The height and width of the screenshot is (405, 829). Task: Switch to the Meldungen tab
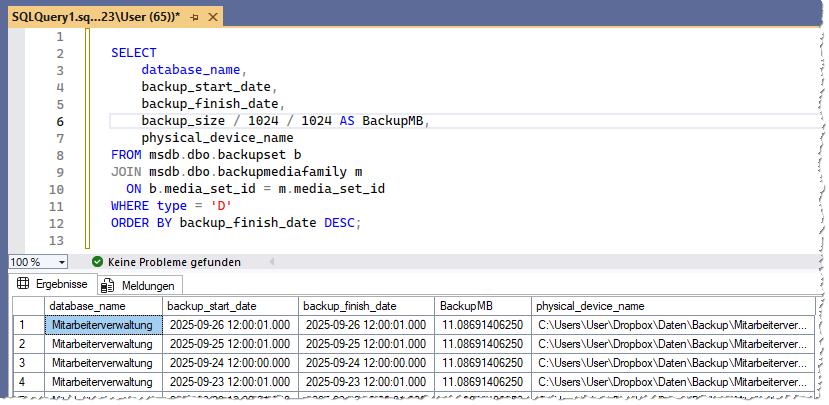click(x=141, y=285)
